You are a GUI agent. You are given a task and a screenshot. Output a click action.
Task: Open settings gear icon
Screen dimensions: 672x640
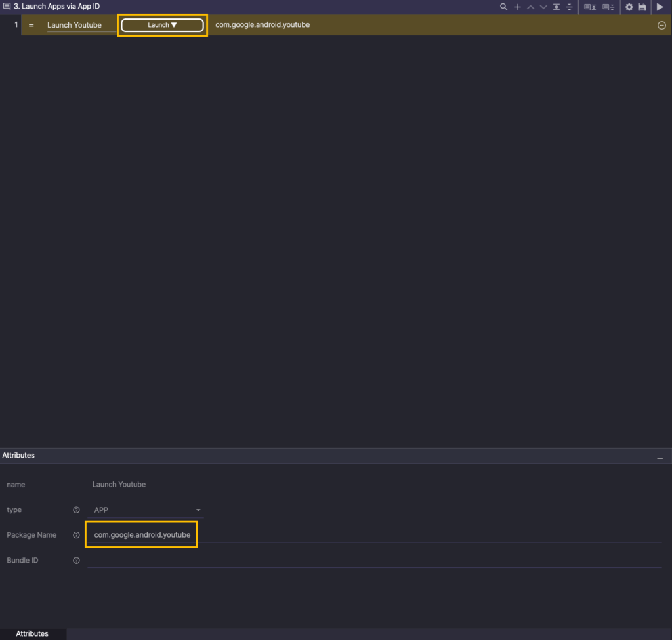[x=629, y=7]
